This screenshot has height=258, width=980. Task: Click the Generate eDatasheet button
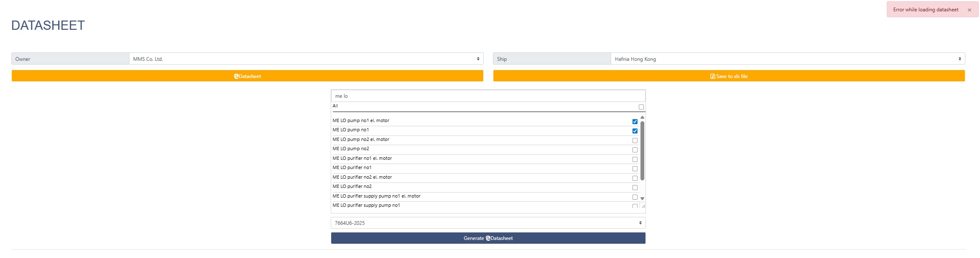click(x=488, y=238)
